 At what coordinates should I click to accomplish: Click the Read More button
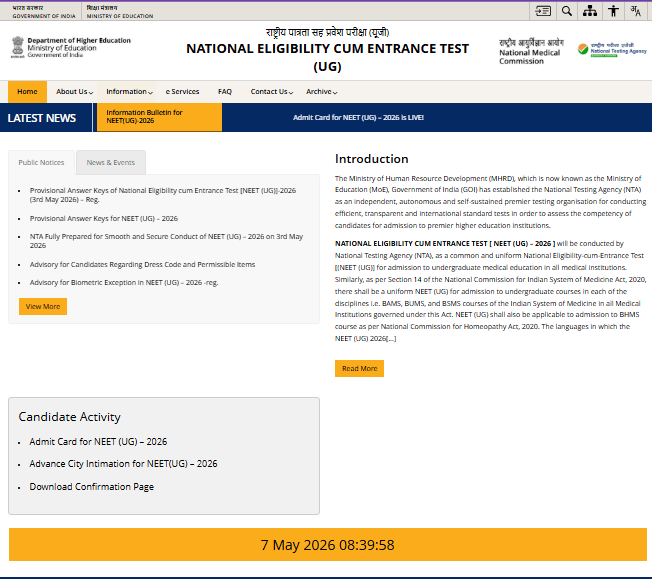pyautogui.click(x=359, y=369)
